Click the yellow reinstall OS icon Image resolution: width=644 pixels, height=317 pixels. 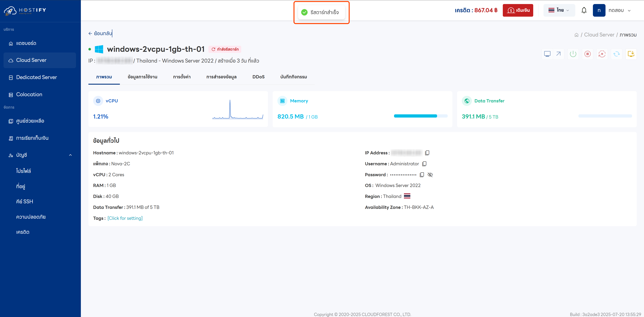(x=631, y=54)
